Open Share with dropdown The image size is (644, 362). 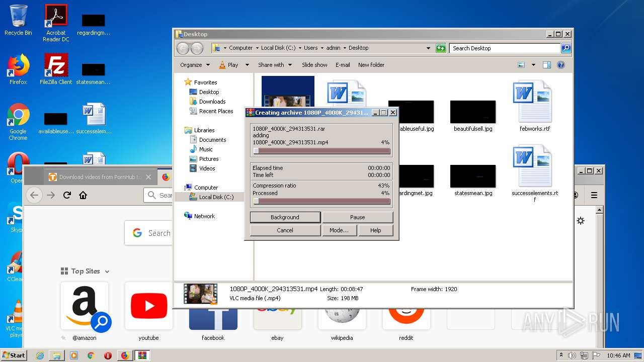tap(275, 65)
